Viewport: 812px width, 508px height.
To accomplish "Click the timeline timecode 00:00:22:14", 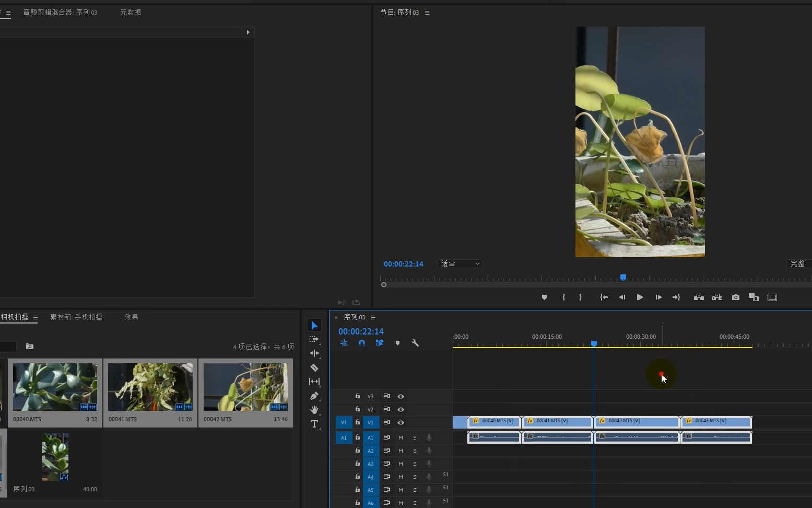I will tap(361, 331).
